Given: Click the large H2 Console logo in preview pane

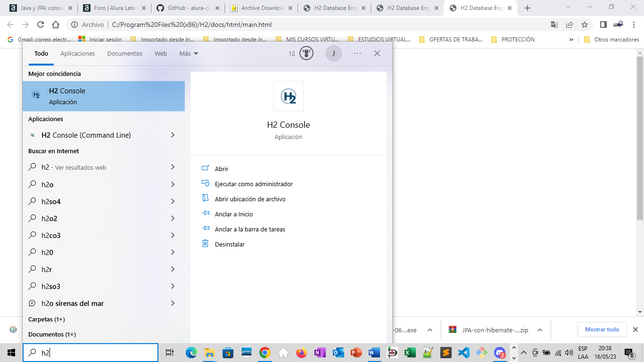Looking at the screenshot, I should pyautogui.click(x=289, y=96).
